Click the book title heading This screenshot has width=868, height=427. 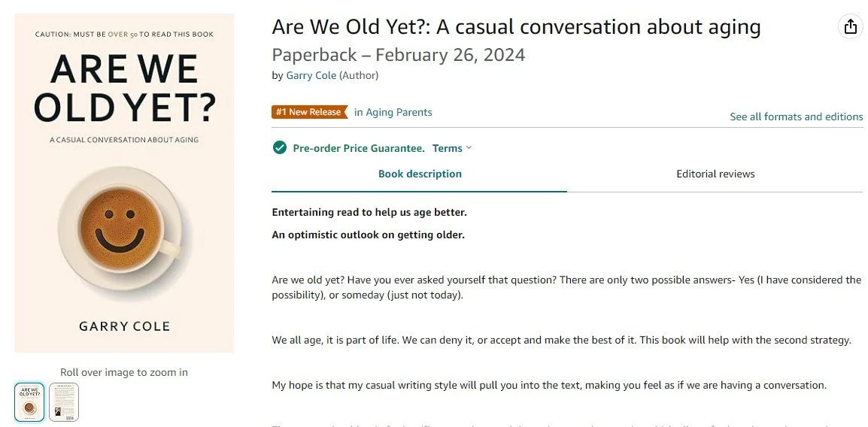point(516,28)
